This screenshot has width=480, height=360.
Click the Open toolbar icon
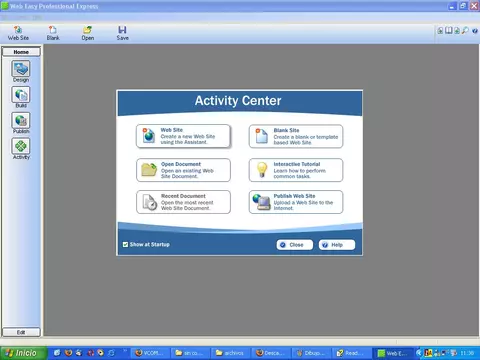point(88,33)
